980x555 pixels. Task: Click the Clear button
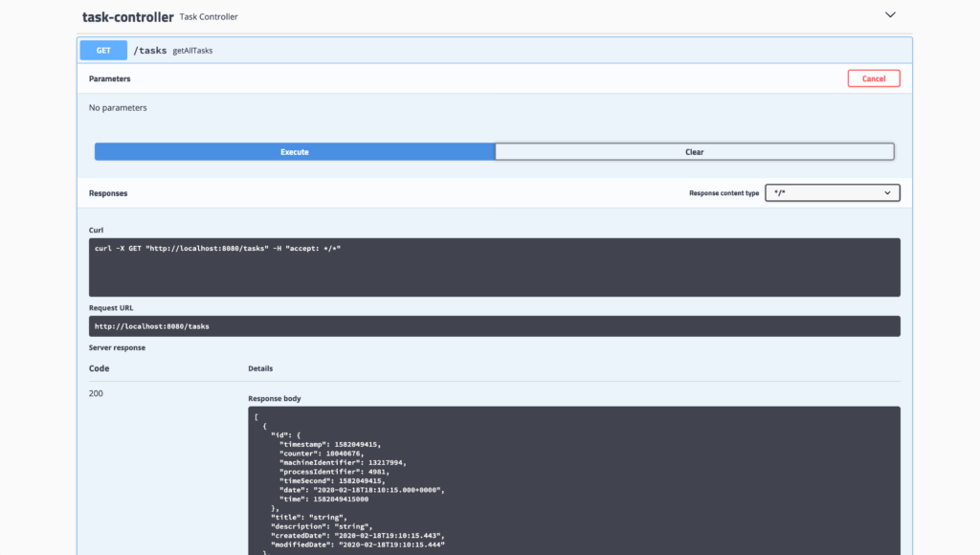pyautogui.click(x=694, y=151)
